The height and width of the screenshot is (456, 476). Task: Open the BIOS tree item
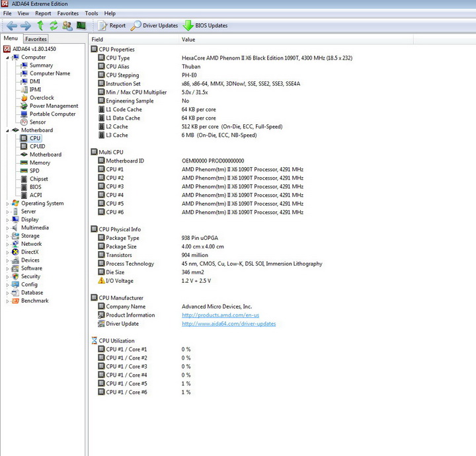35,187
